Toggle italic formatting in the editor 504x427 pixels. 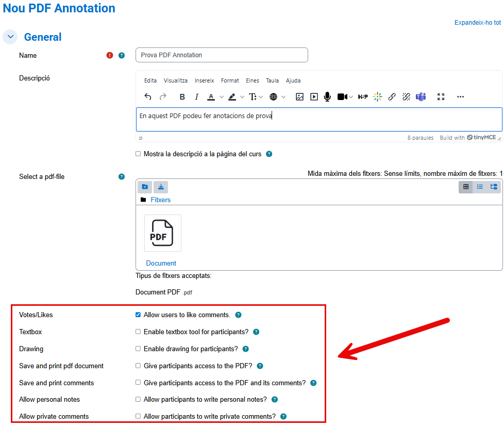[x=197, y=97]
